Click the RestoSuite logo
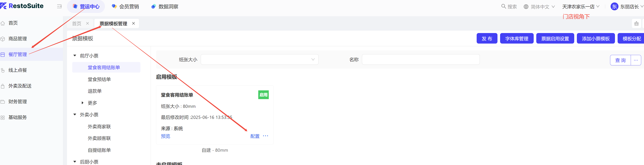The image size is (644, 165). click(22, 6)
